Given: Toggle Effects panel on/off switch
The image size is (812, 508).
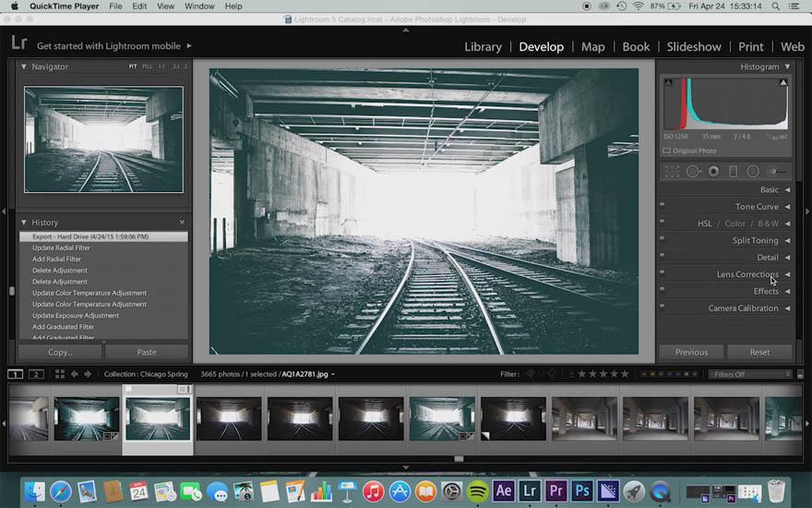Looking at the screenshot, I should pos(663,289).
